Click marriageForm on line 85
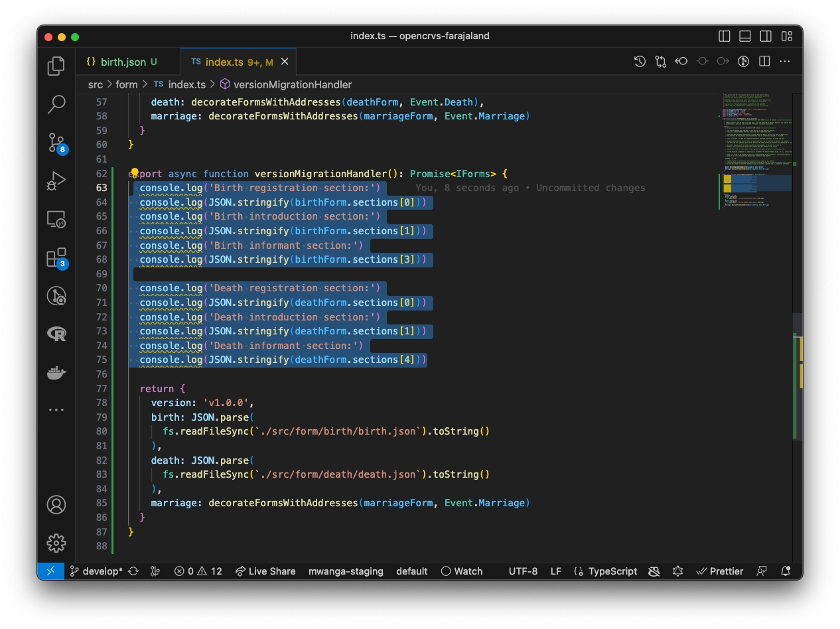Viewport: 840px width, 629px height. point(398,503)
